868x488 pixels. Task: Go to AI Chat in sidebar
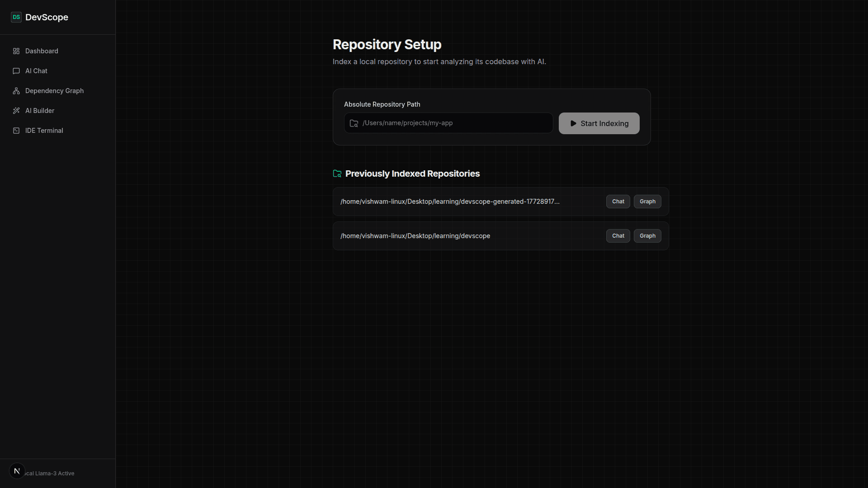[58, 71]
